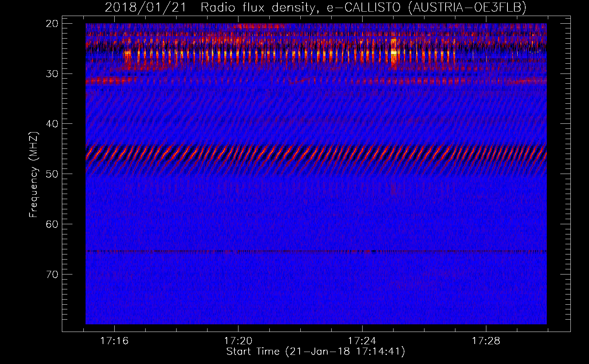589x364 pixels.
Task: Click the 30 MHz frequency tick label
Action: [52, 74]
